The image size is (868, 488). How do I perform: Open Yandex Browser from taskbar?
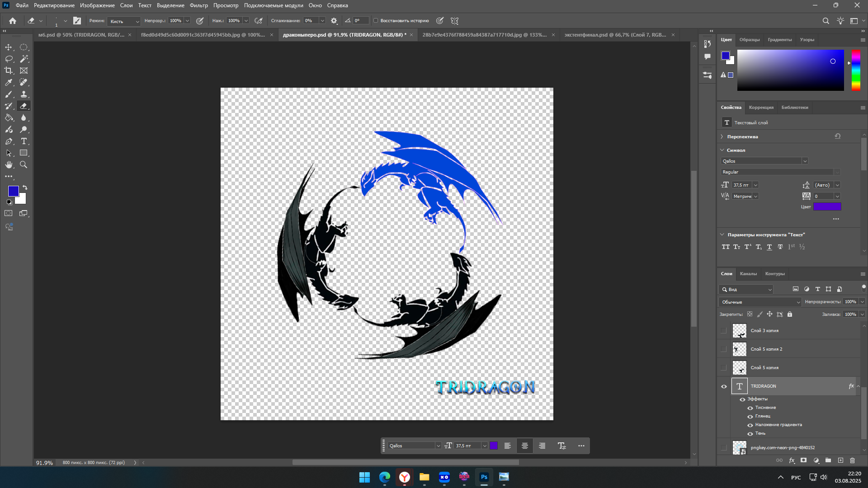pyautogui.click(x=404, y=477)
